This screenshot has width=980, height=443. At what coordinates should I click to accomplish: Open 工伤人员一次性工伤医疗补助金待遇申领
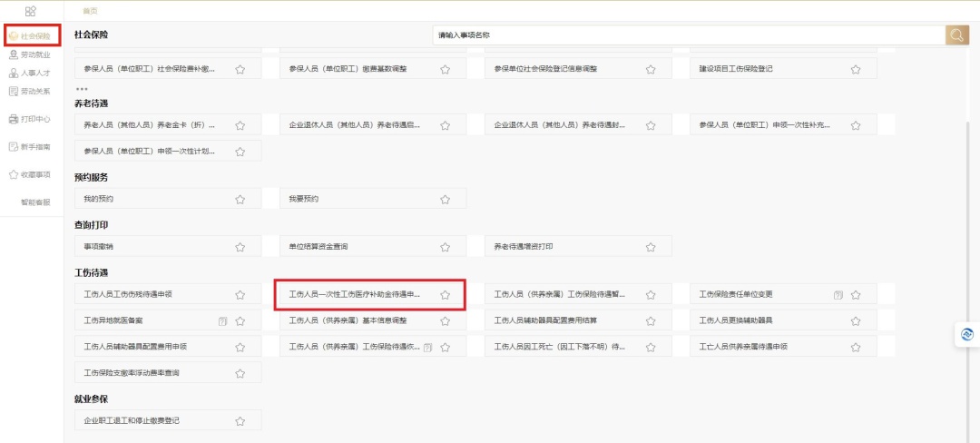point(373,294)
